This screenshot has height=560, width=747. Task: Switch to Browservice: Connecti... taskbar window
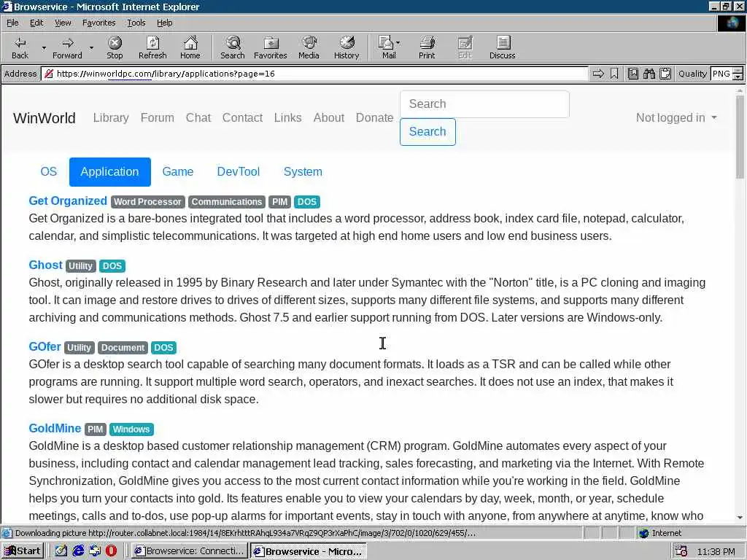(x=189, y=551)
